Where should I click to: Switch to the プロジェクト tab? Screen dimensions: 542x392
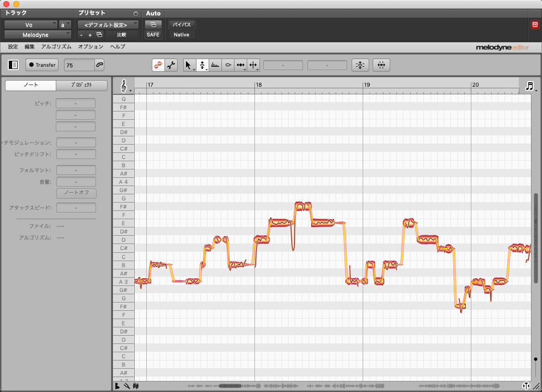point(82,86)
